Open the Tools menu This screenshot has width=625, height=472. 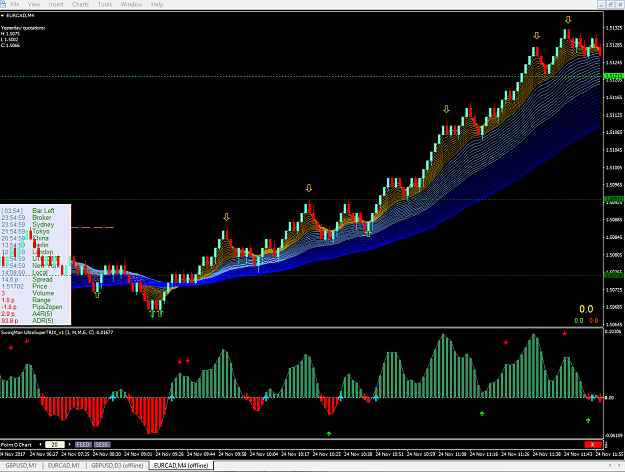click(x=105, y=4)
